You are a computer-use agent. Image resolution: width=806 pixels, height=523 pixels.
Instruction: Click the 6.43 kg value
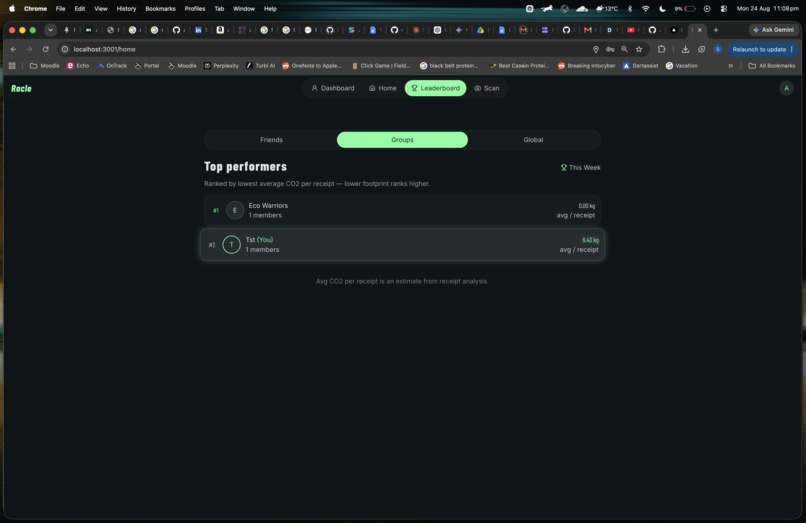pyautogui.click(x=590, y=240)
